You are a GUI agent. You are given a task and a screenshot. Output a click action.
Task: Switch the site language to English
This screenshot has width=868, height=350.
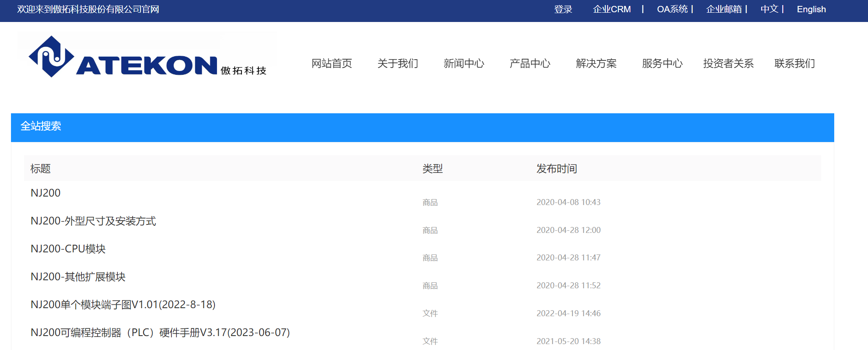811,9
